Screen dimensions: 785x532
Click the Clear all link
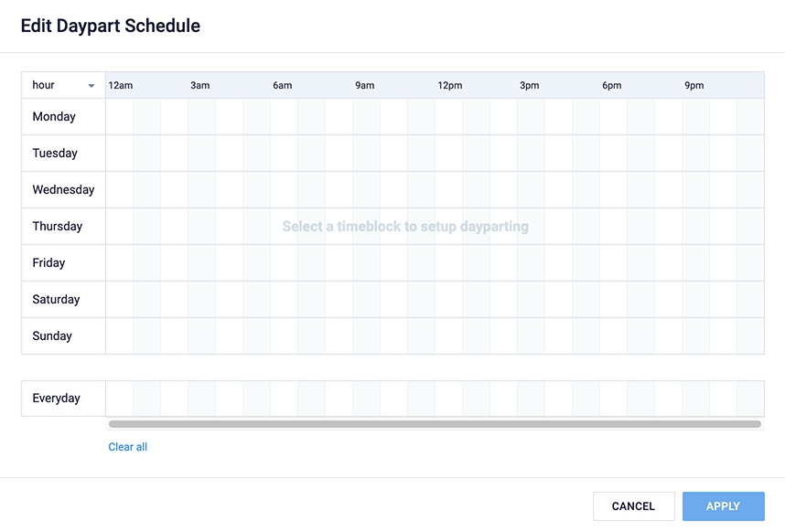pyautogui.click(x=128, y=447)
